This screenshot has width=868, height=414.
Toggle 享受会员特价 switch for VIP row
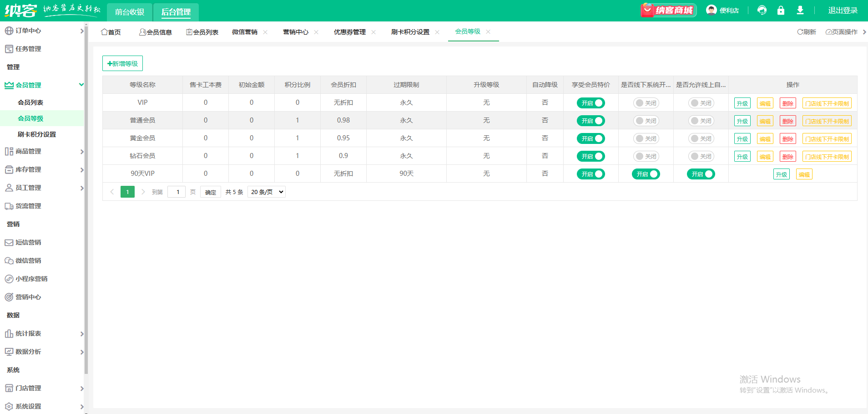590,103
